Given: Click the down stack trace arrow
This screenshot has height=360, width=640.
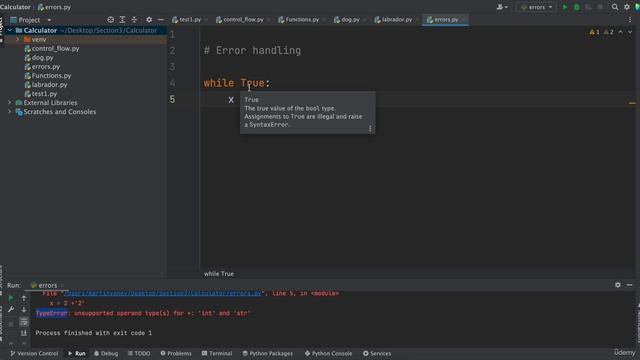Looking at the screenshot, I should coord(24,310).
